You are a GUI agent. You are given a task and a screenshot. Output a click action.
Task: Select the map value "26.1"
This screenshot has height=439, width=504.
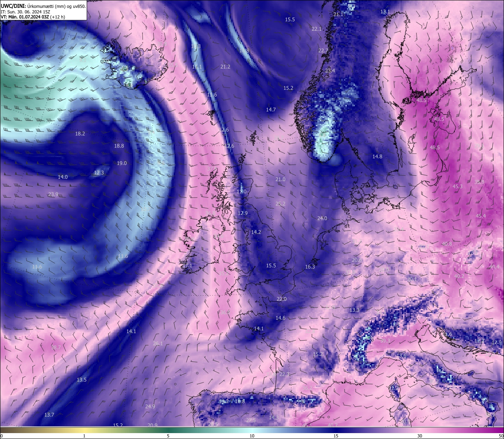point(158,344)
